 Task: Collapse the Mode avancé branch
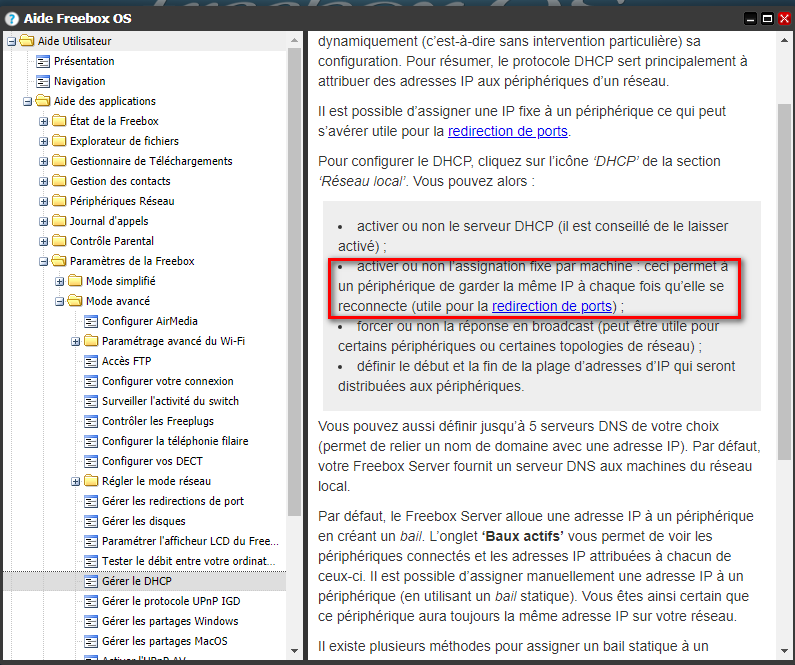tap(59, 302)
